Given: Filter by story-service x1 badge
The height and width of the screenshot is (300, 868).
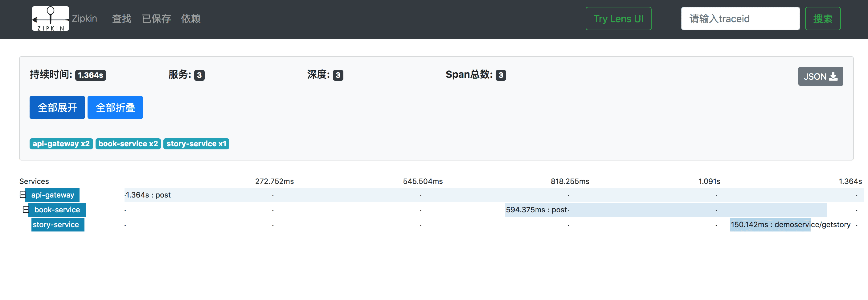Looking at the screenshot, I should [196, 144].
